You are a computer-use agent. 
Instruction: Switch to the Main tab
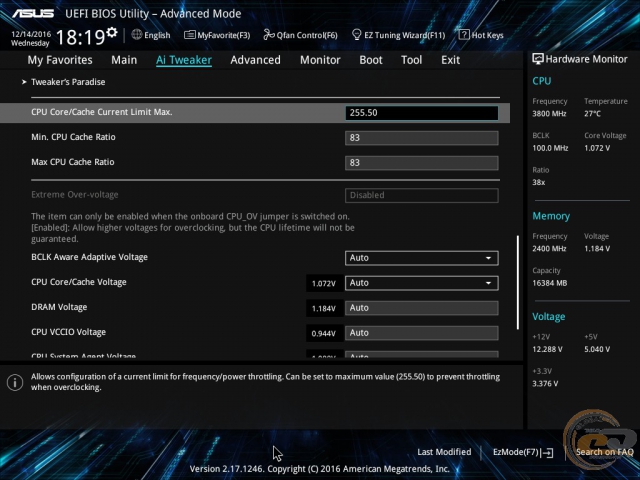tap(124, 60)
